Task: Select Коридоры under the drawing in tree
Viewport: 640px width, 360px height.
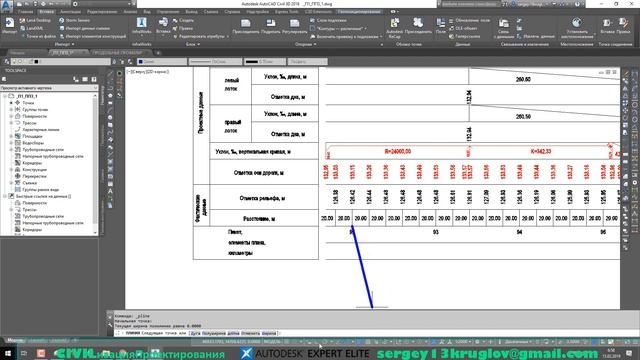Action: (32, 163)
